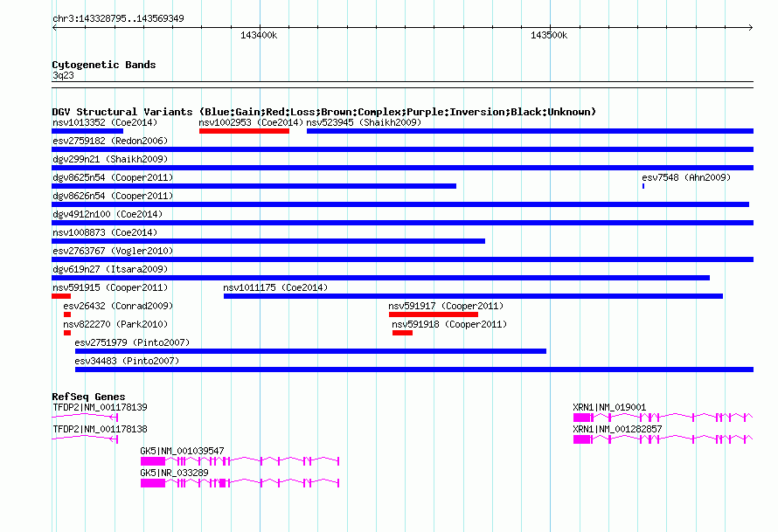The width and height of the screenshot is (778, 532).
Task: Open dgv299n21 (Shaikh2009) variant
Action: tap(110, 159)
